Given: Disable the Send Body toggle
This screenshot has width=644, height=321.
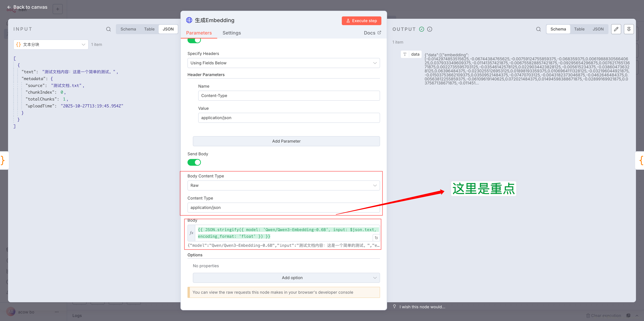Looking at the screenshot, I should coord(194,162).
